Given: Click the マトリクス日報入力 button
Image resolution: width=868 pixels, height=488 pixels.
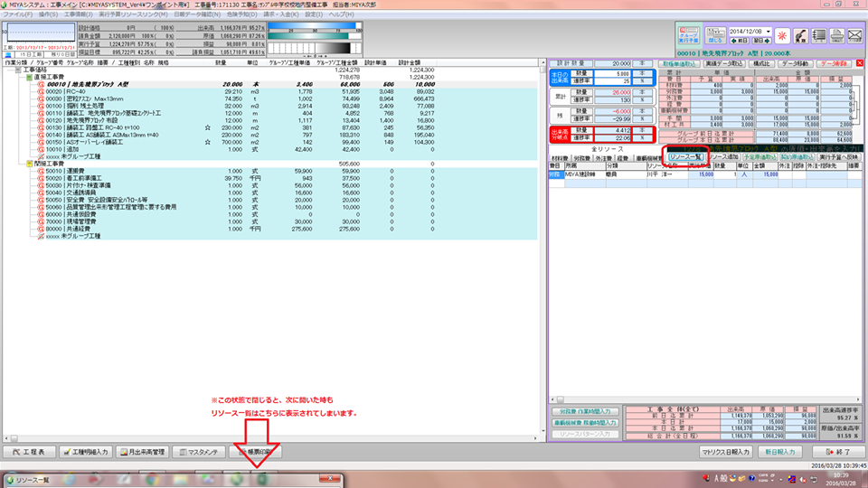Looking at the screenshot, I should (x=725, y=452).
